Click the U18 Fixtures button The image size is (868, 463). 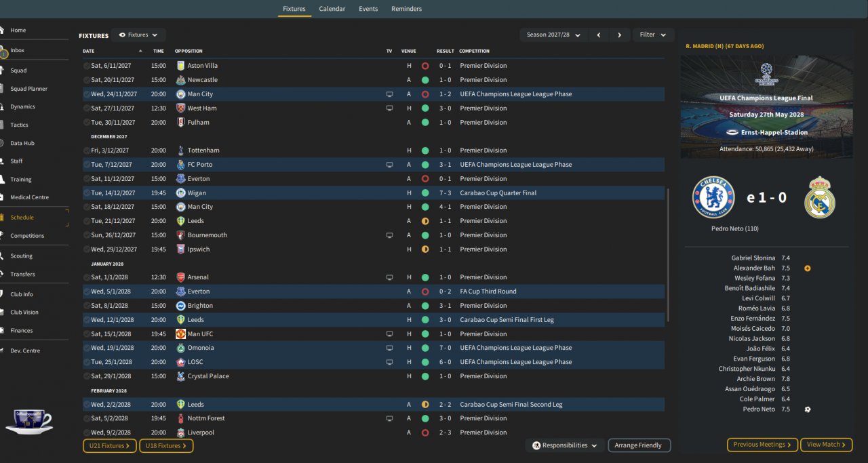pos(166,446)
